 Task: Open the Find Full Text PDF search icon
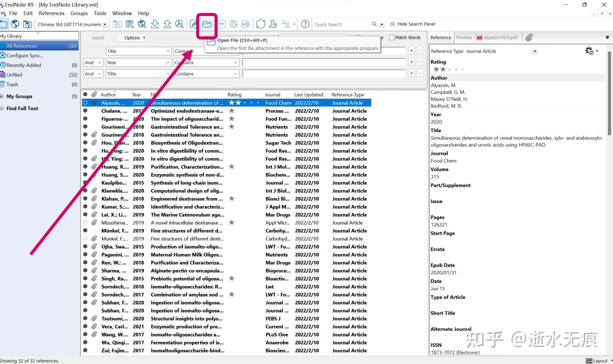[x=179, y=24]
